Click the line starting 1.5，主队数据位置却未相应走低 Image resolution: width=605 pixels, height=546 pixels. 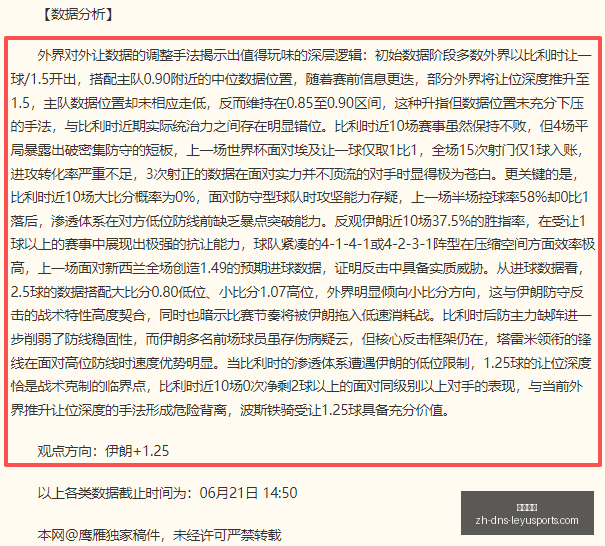(297, 103)
